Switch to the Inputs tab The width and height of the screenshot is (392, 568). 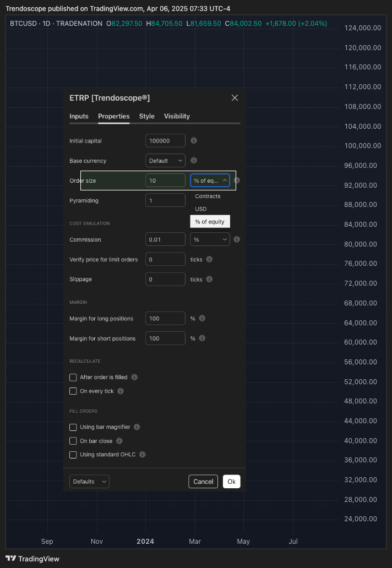[79, 116]
